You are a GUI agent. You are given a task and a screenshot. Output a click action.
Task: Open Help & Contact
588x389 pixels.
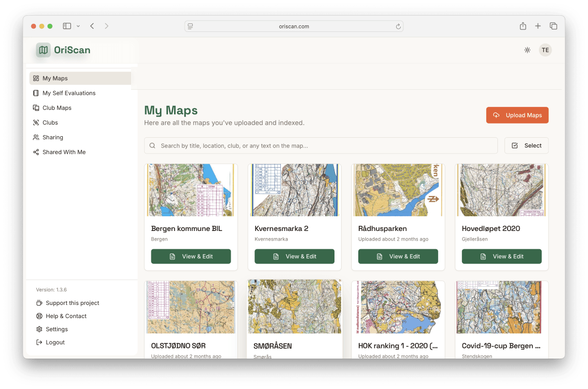[x=62, y=316]
